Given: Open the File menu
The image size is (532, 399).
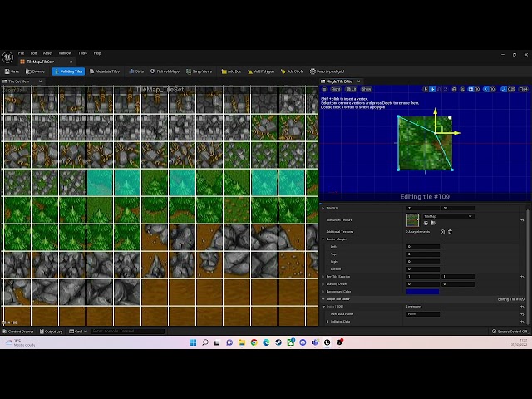Looking at the screenshot, I should pyautogui.click(x=21, y=53).
